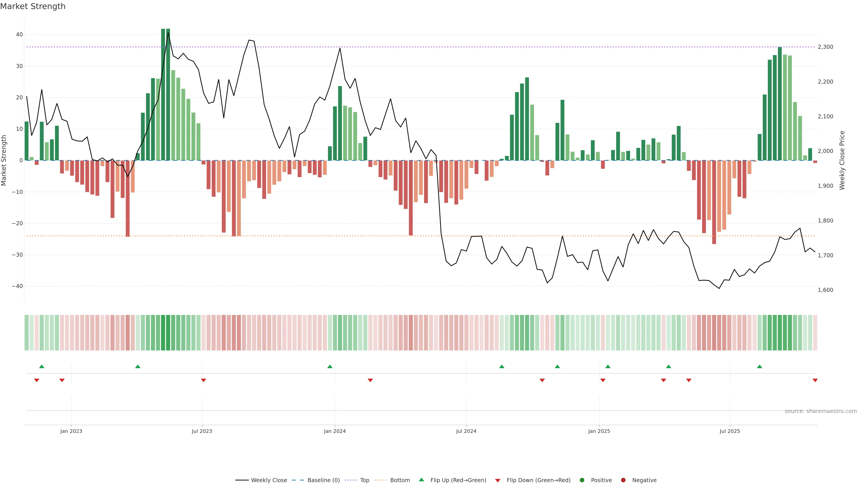Click the Jul 2024 x-axis label

pyautogui.click(x=466, y=431)
